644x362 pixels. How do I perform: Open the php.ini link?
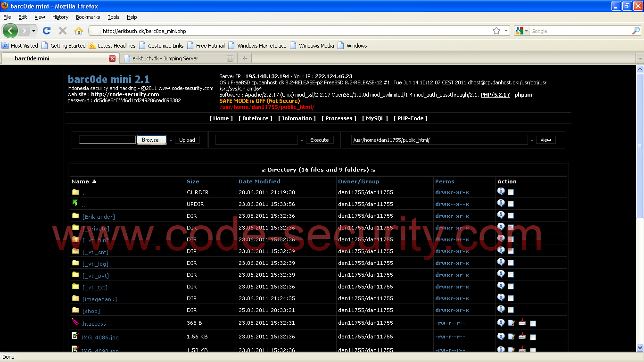click(524, 95)
